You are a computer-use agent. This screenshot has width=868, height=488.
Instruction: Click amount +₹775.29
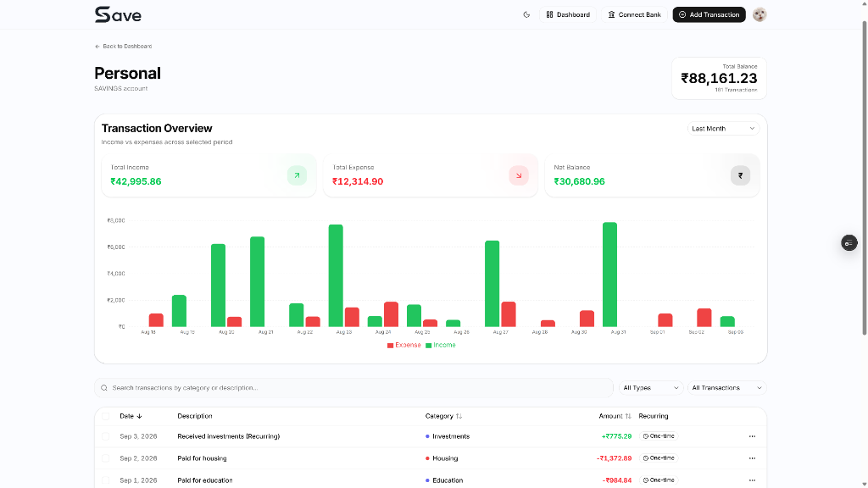[x=617, y=436]
